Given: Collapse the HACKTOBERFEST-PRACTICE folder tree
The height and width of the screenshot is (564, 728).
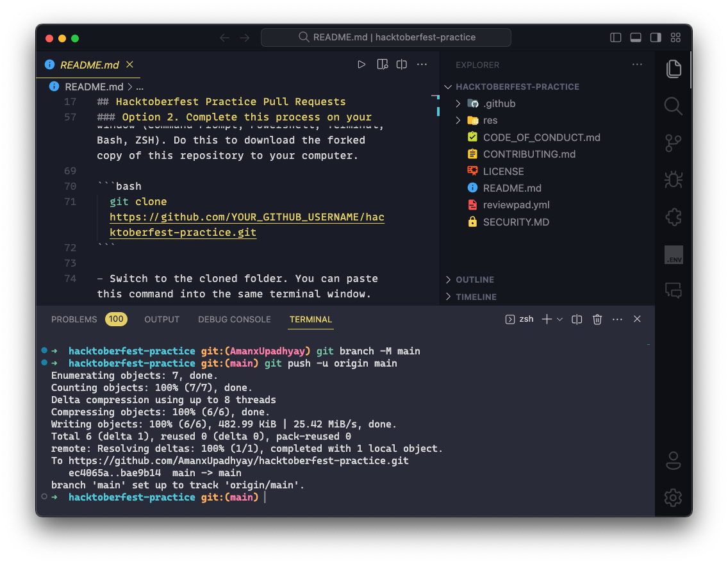Looking at the screenshot, I should point(448,87).
